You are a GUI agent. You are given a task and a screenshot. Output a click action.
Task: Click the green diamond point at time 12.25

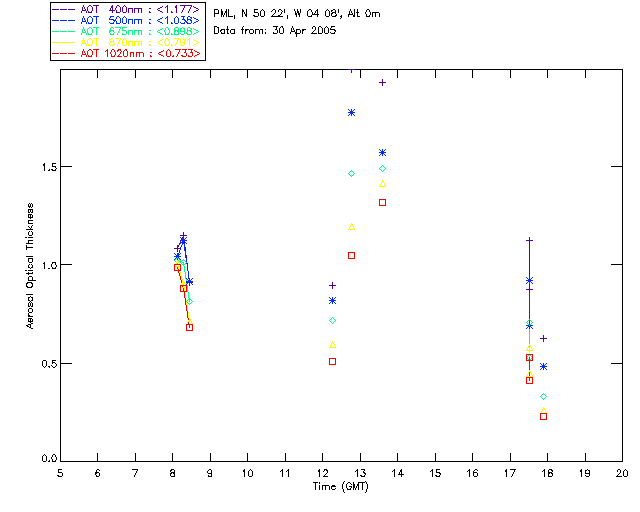pos(333,321)
